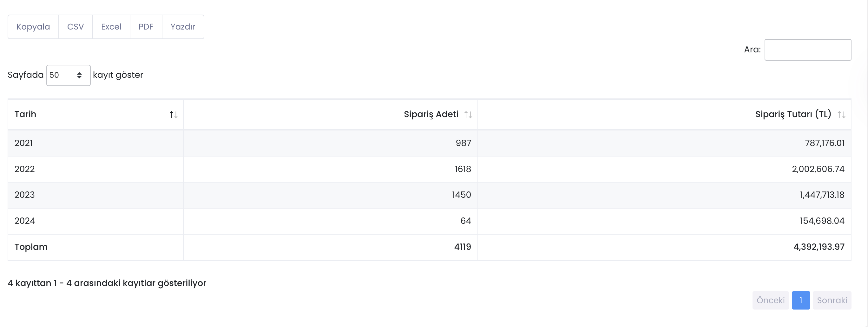
Task: Select the 2024 row date cell
Action: (96, 221)
